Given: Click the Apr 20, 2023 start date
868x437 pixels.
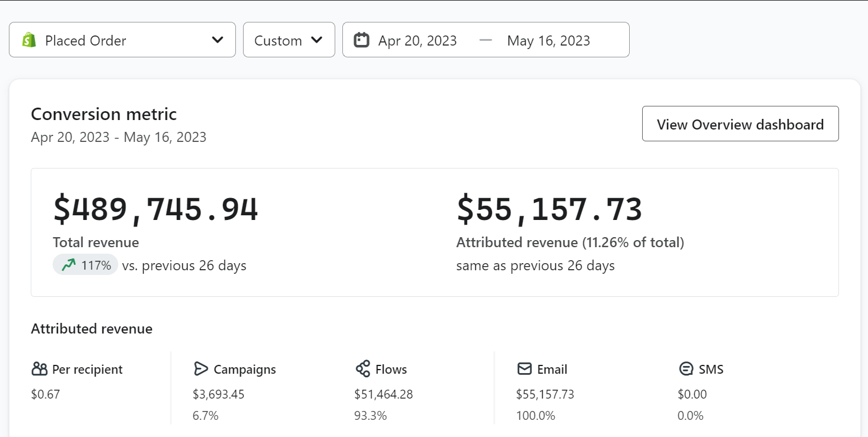Looking at the screenshot, I should tap(417, 40).
